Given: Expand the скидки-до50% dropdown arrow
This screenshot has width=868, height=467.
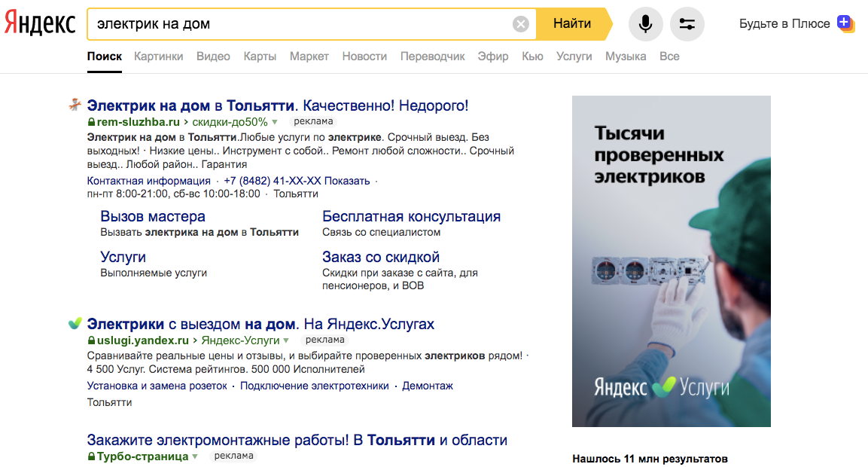Looking at the screenshot, I should pyautogui.click(x=275, y=122).
